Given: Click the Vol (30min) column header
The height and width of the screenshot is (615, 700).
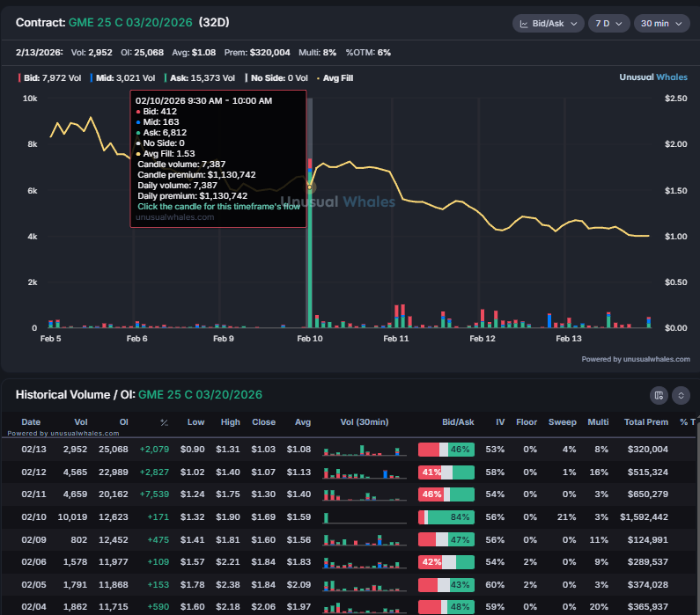Looking at the screenshot, I should point(365,422).
